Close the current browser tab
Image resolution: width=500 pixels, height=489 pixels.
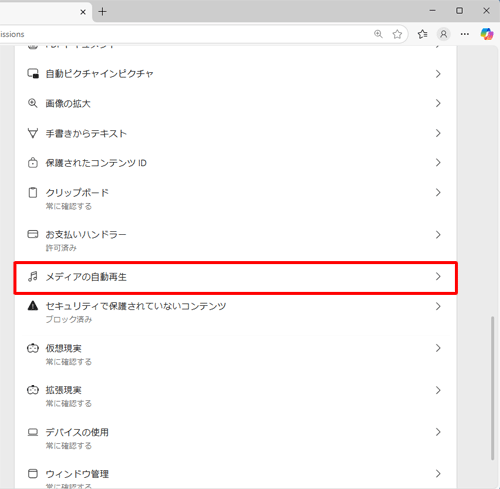pyautogui.click(x=83, y=12)
